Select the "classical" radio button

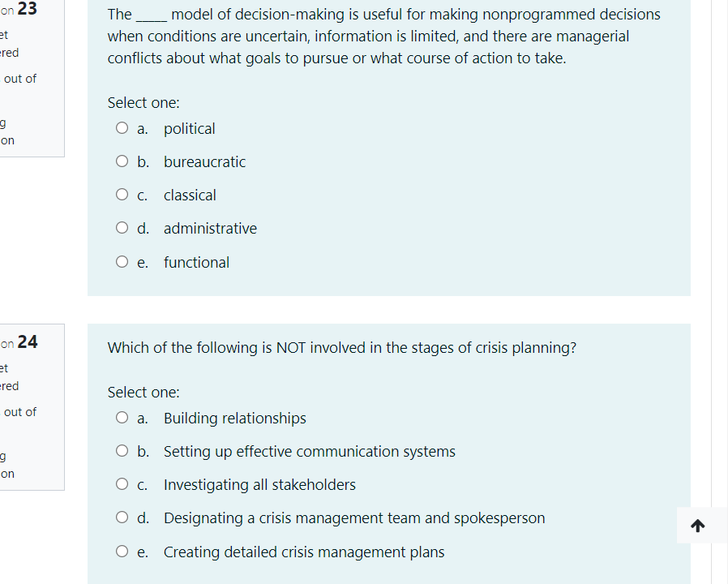tap(122, 194)
